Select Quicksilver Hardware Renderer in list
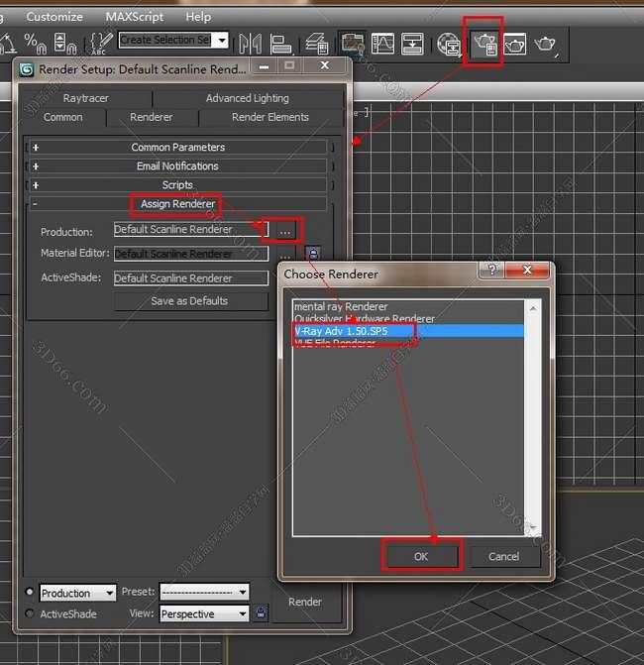 coord(408,318)
